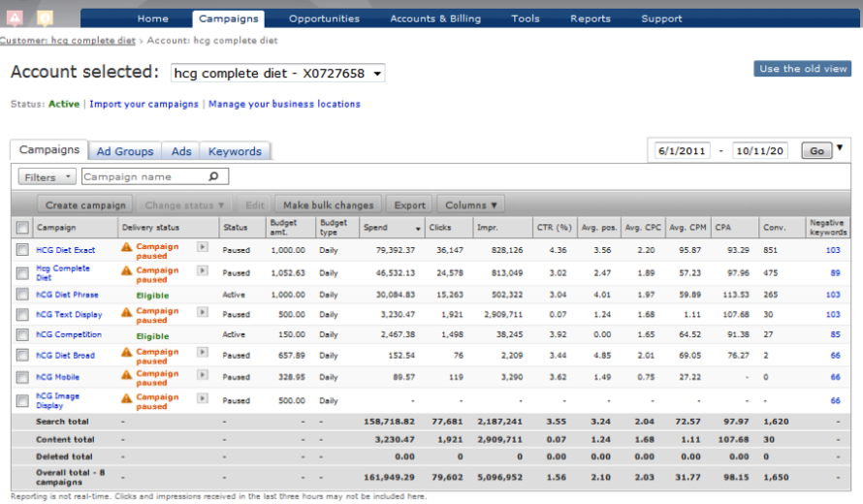This screenshot has height=504, width=863.
Task: Open the HCG Diet Phrase campaign link
Action: (x=67, y=295)
